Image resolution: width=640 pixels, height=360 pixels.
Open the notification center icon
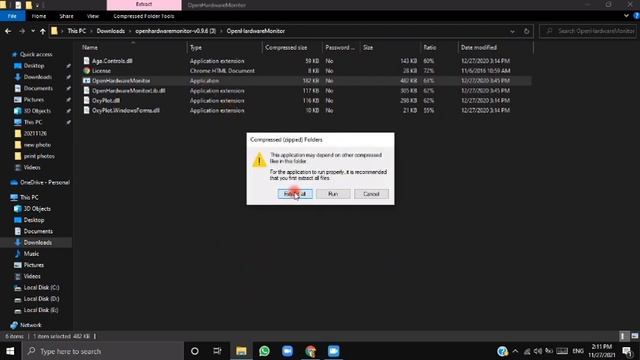(628, 351)
